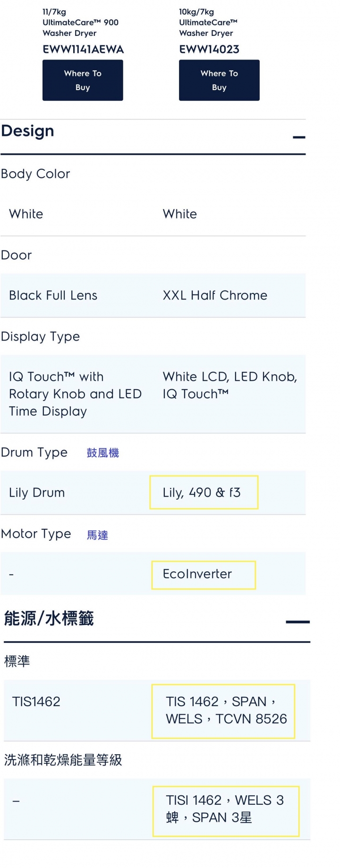
Task: Select the Design section heading
Action: 27,131
